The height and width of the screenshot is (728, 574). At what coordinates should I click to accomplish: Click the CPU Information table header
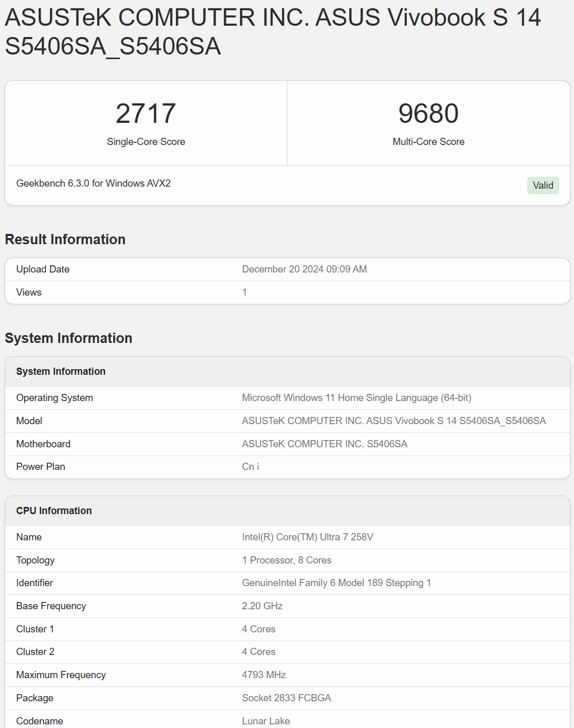54,511
